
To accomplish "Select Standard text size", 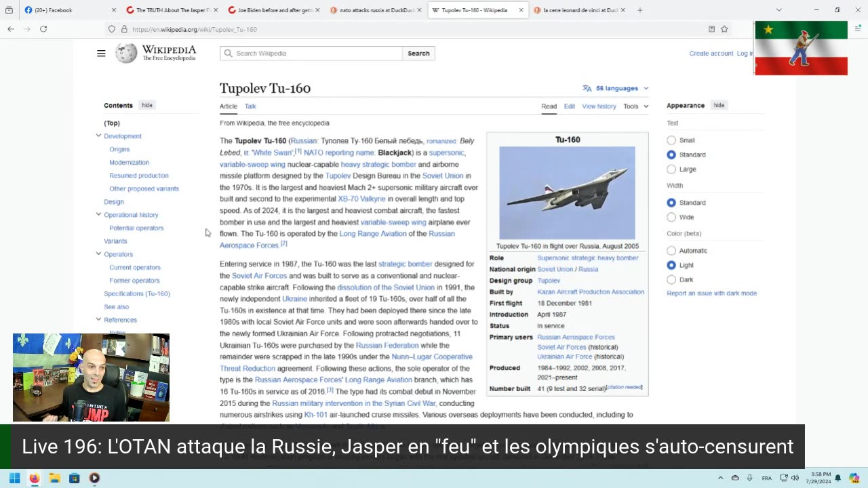I will point(671,155).
